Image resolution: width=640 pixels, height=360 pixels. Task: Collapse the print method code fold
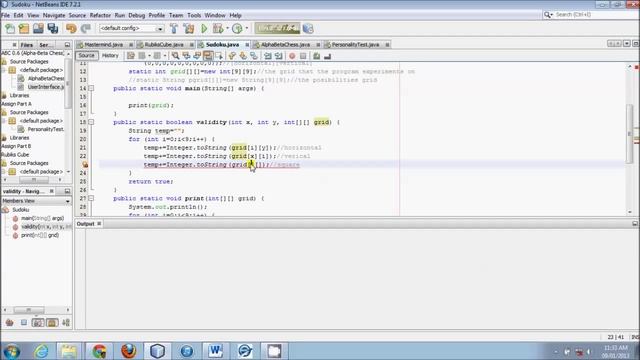pos(91,198)
